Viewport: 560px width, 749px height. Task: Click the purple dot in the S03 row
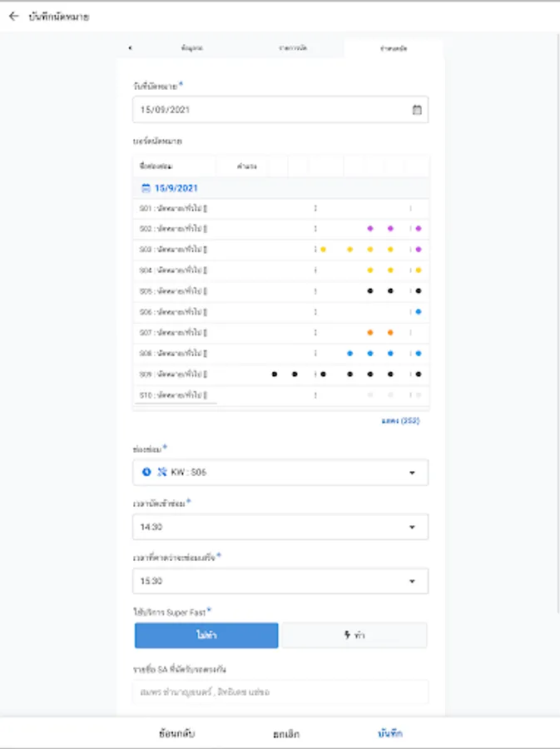point(419,249)
